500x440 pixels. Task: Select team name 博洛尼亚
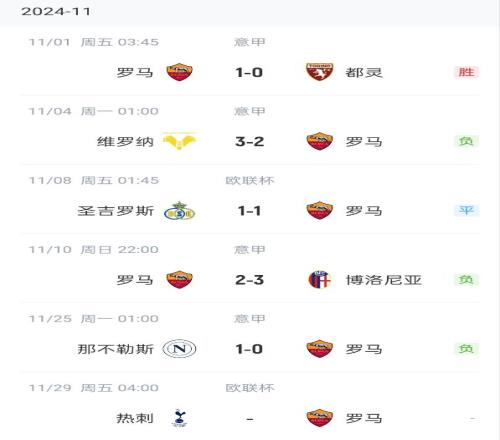[x=384, y=280]
